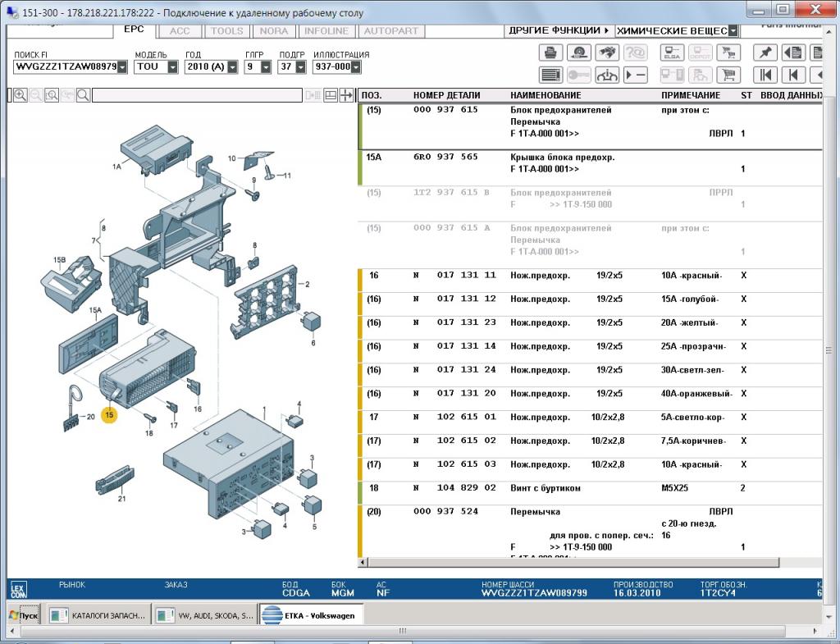
Task: Click callout 20 jumper on the illustration
Action: tap(90, 416)
